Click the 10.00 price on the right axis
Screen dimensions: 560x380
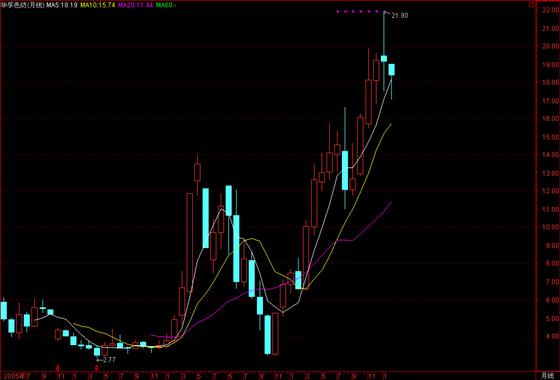pyautogui.click(x=549, y=227)
